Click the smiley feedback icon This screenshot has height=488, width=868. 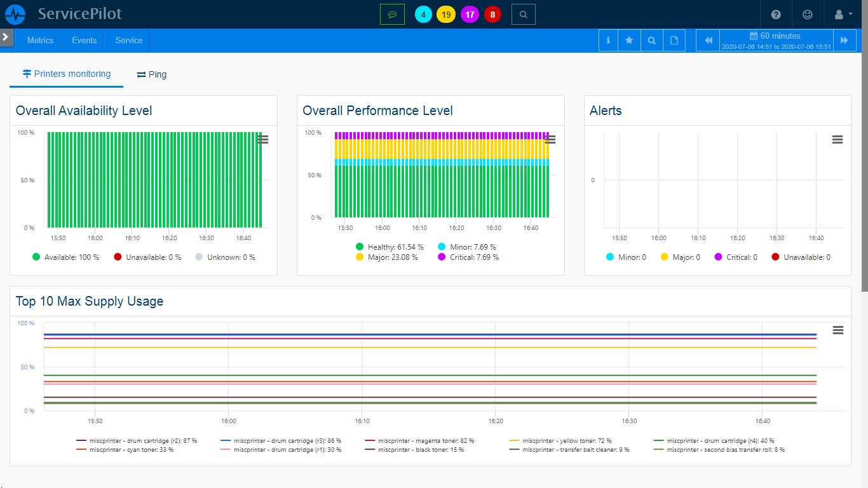tap(807, 14)
